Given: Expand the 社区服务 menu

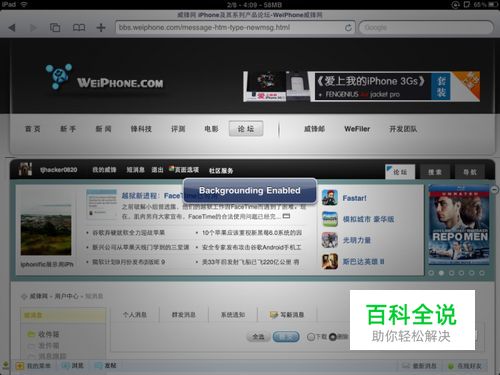Looking at the screenshot, I should [x=221, y=171].
